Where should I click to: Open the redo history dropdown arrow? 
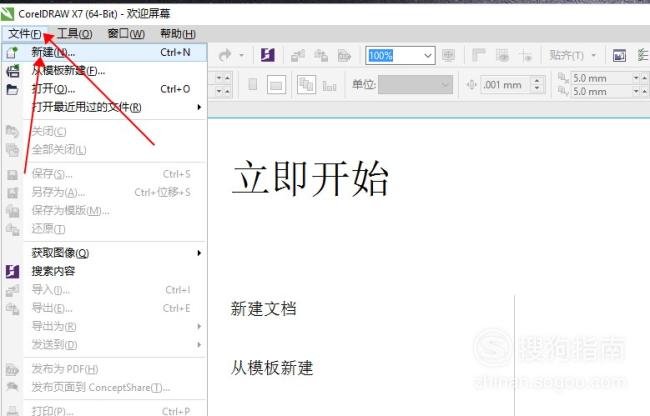tap(242, 55)
